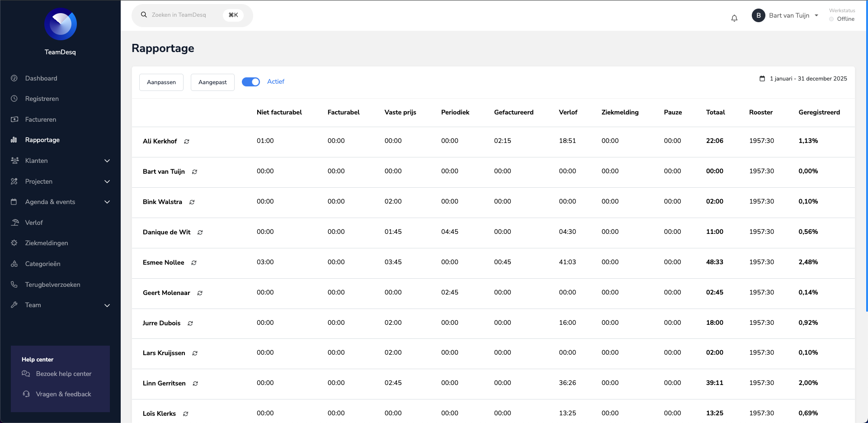Focus the Zoeken in TeamDesq search field

pos(185,15)
